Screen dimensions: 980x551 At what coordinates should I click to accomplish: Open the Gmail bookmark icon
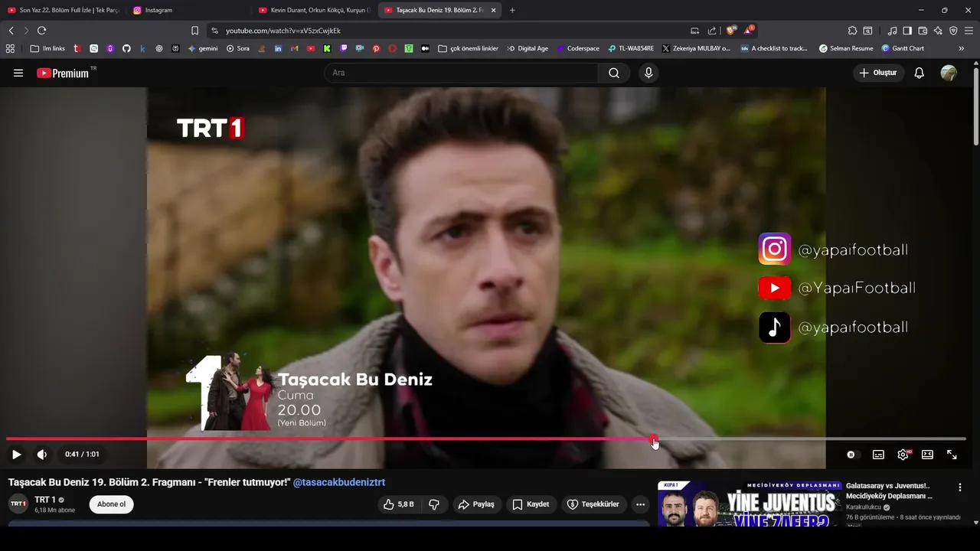295,48
